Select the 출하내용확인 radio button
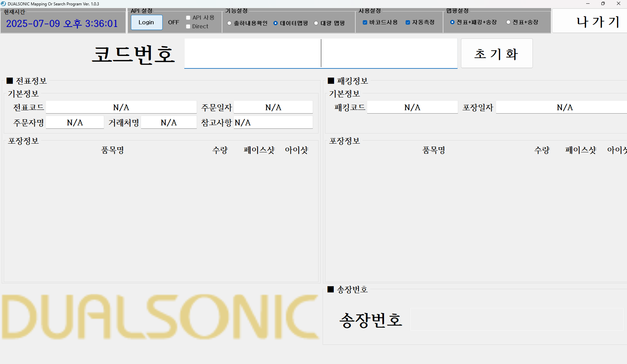Viewport: 627px width, 364px height. point(229,23)
